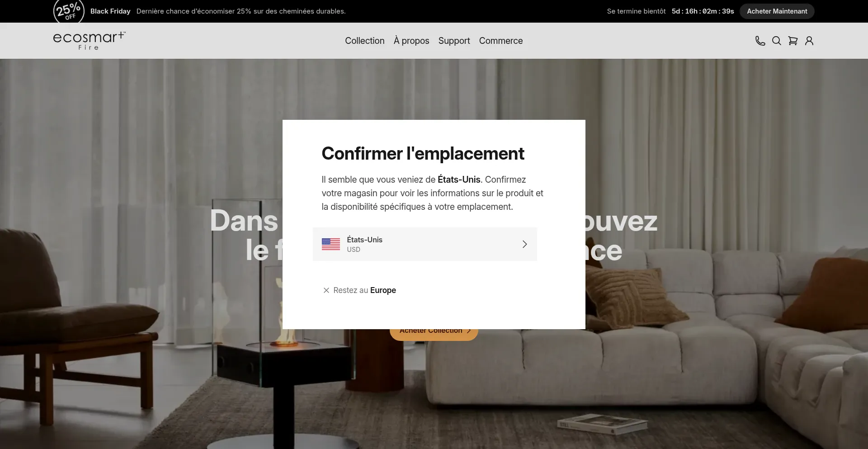Click the X icon beside Restez au Europe
Image resolution: width=868 pixels, height=449 pixels.
(326, 290)
